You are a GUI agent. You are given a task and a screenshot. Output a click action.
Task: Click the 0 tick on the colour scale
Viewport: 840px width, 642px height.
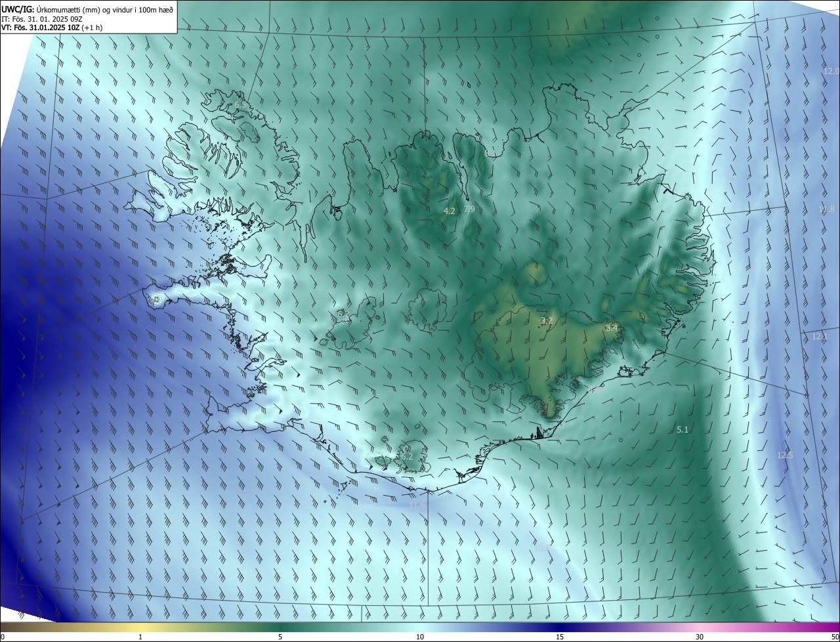pyautogui.click(x=3, y=637)
